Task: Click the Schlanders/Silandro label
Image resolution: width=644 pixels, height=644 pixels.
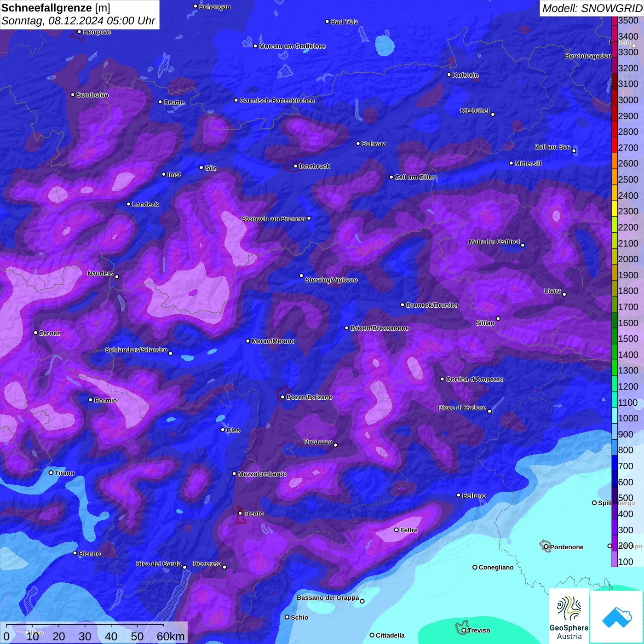Action: (136, 350)
